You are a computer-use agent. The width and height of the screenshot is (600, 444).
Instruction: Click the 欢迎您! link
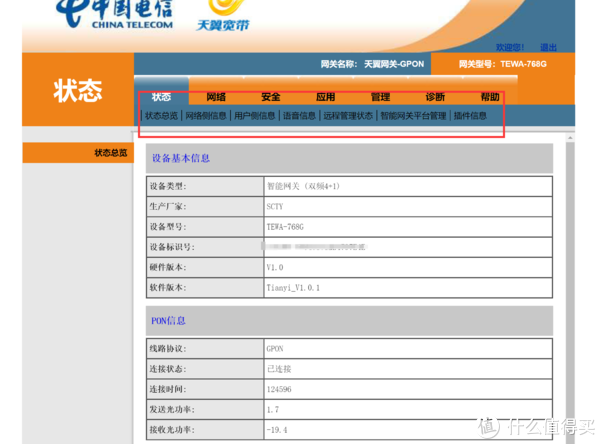[x=510, y=47]
